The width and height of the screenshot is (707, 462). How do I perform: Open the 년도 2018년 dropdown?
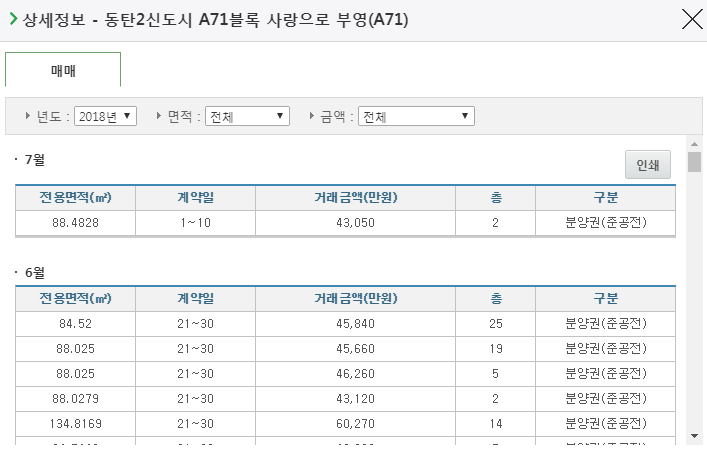coord(106,116)
